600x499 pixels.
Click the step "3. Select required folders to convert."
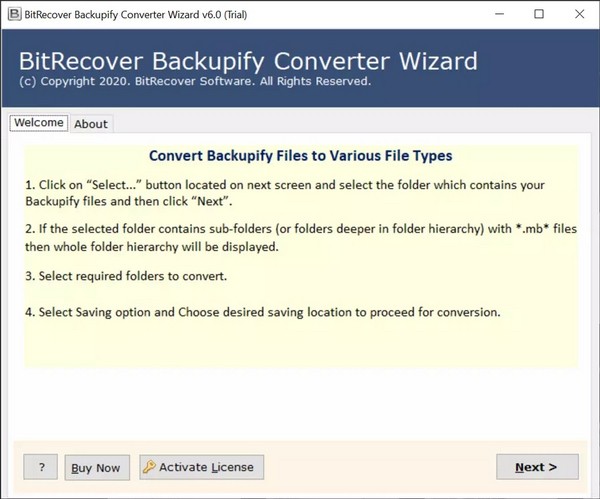coord(126,276)
